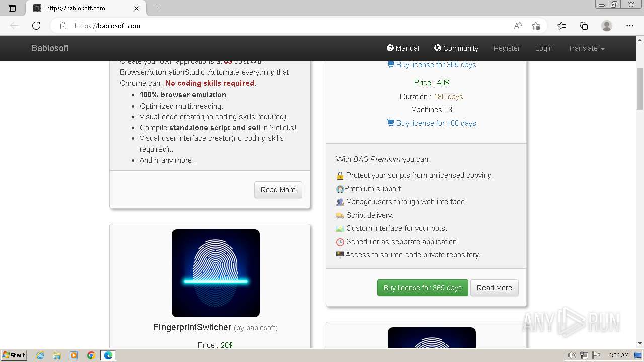This screenshot has width=644, height=362.
Task: Click the user profile avatar icon
Action: (x=607, y=26)
